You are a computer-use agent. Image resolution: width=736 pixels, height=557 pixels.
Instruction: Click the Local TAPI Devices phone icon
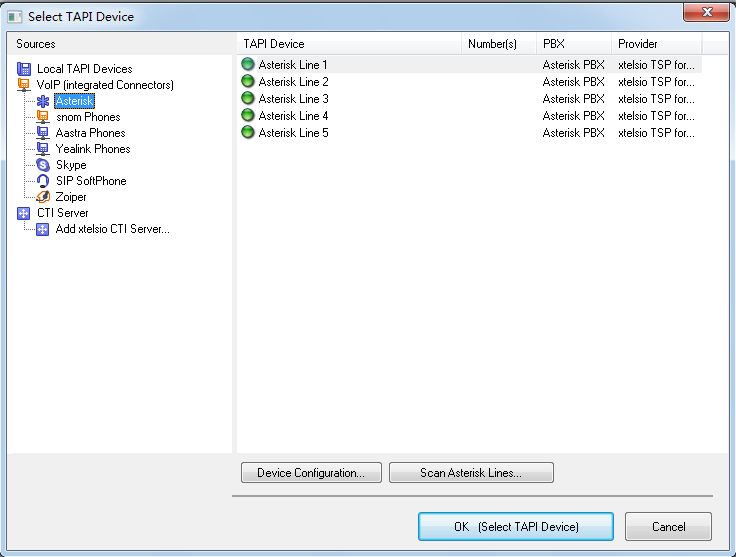pyautogui.click(x=24, y=69)
